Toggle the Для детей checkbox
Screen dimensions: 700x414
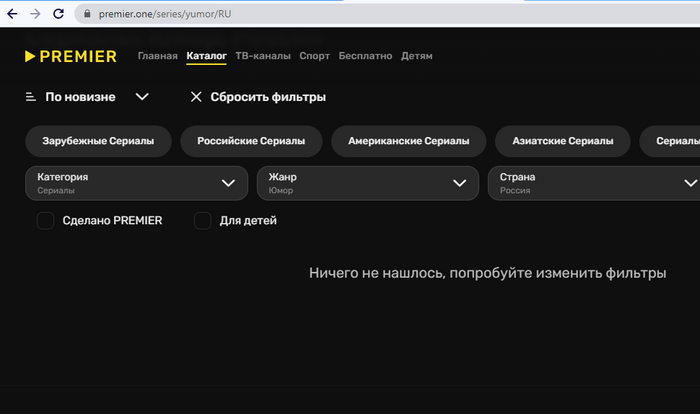(203, 220)
